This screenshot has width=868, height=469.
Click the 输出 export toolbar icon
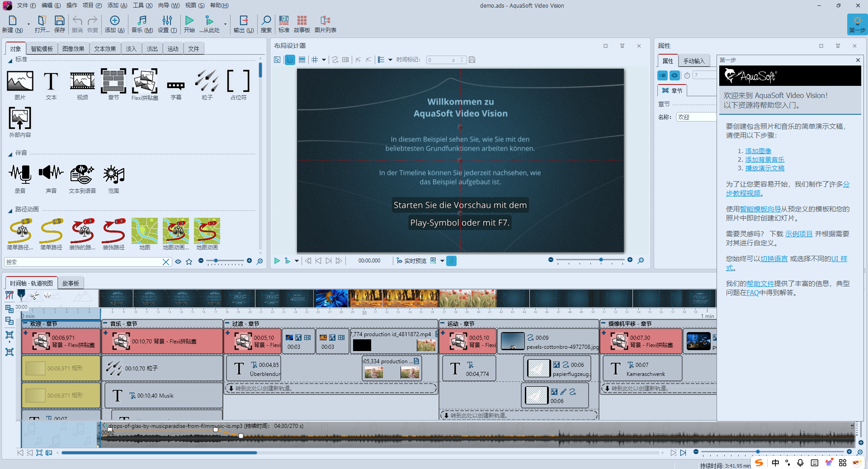pyautogui.click(x=243, y=24)
